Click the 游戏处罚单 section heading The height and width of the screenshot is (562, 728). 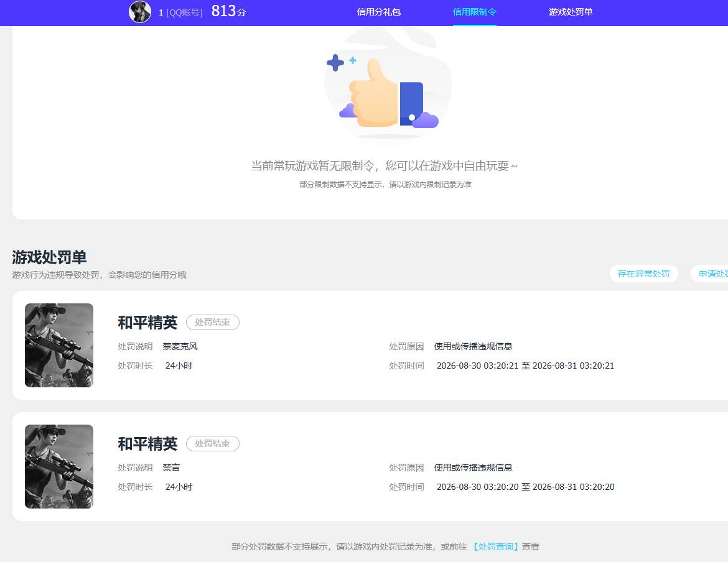click(x=49, y=257)
